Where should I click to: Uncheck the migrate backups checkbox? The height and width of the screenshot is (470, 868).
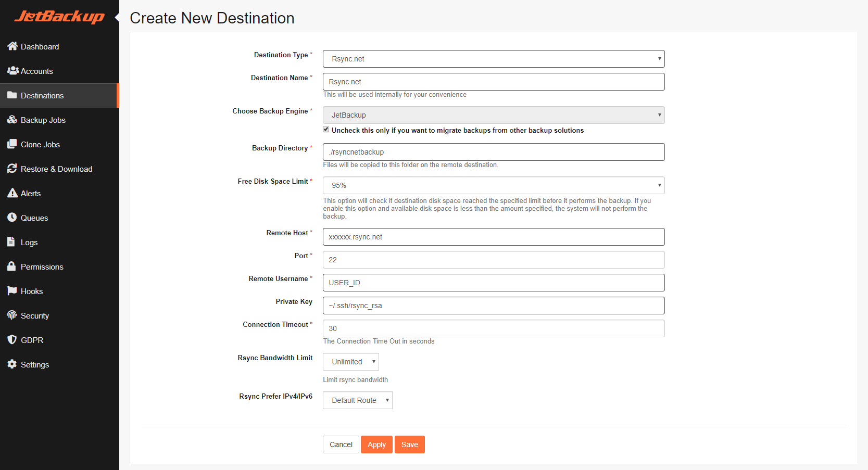pyautogui.click(x=326, y=130)
